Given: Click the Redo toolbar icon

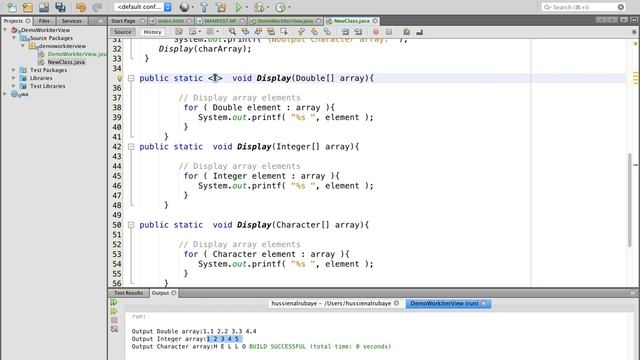Looking at the screenshot, I should pyautogui.click(x=97, y=7).
